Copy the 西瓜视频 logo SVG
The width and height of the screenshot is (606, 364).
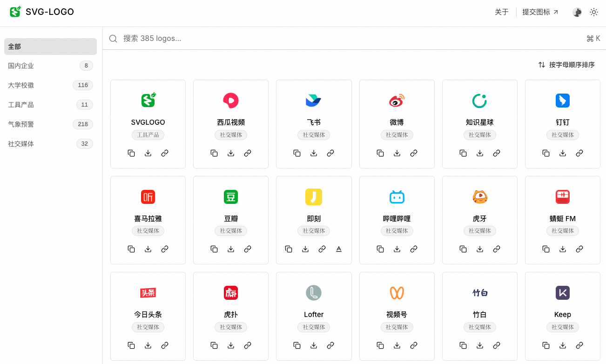214,153
